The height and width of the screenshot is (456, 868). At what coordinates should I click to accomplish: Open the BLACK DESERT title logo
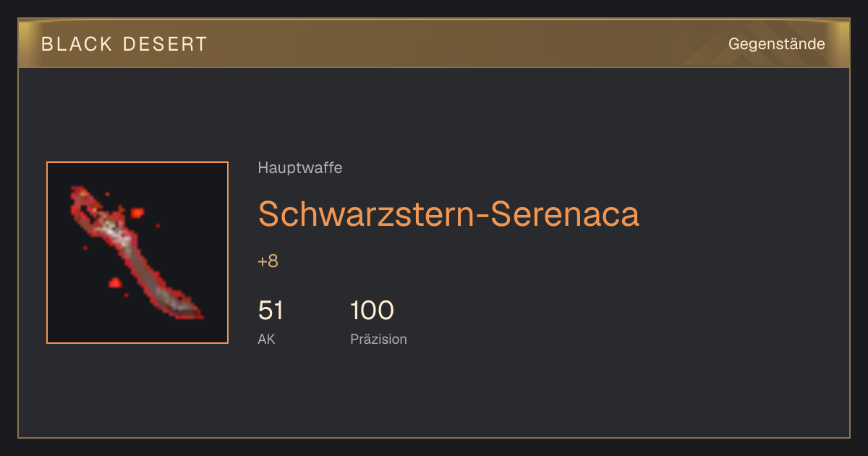[x=124, y=44]
